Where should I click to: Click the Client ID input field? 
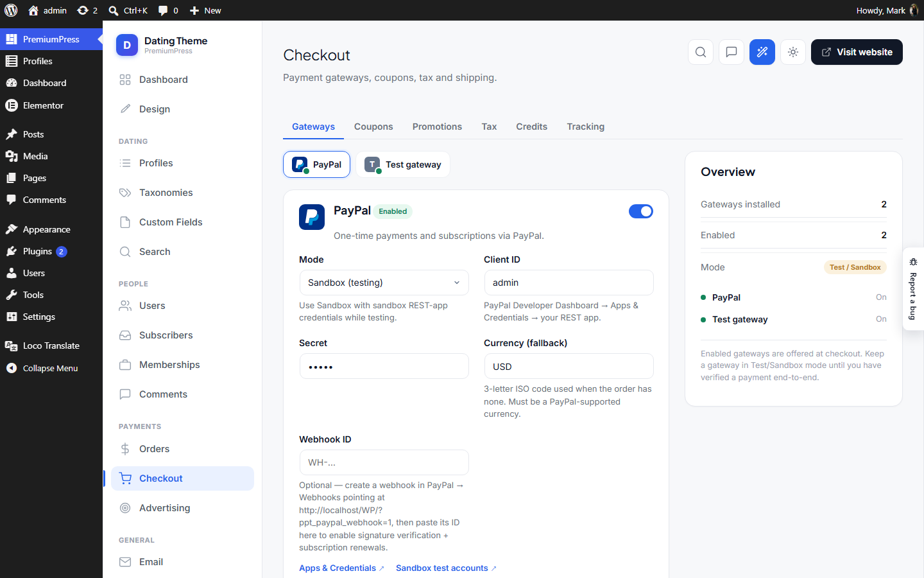pos(569,283)
